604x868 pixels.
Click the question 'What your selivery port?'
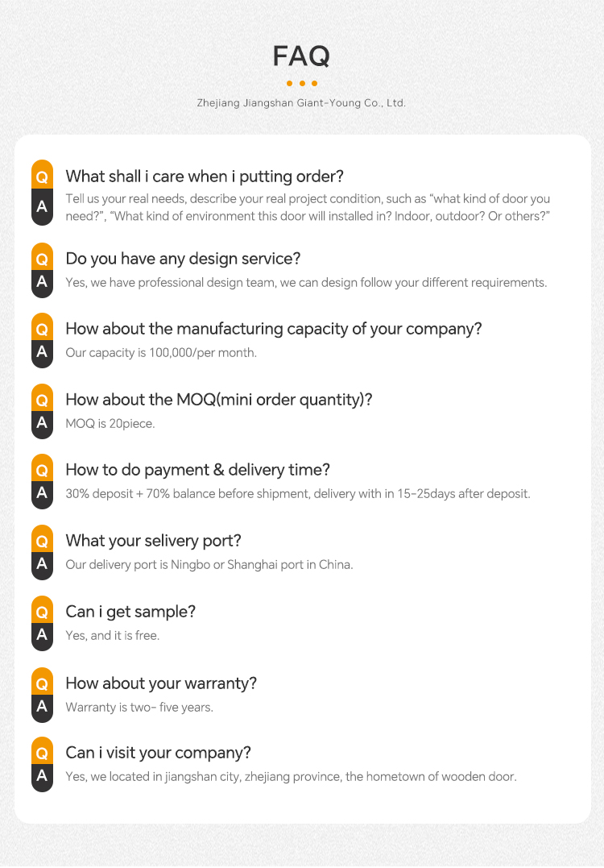pyautogui.click(x=153, y=541)
